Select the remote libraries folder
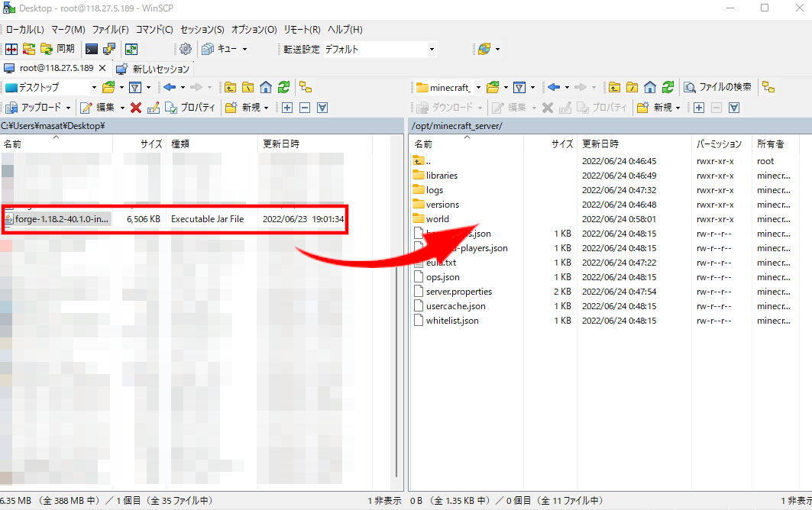 point(442,176)
